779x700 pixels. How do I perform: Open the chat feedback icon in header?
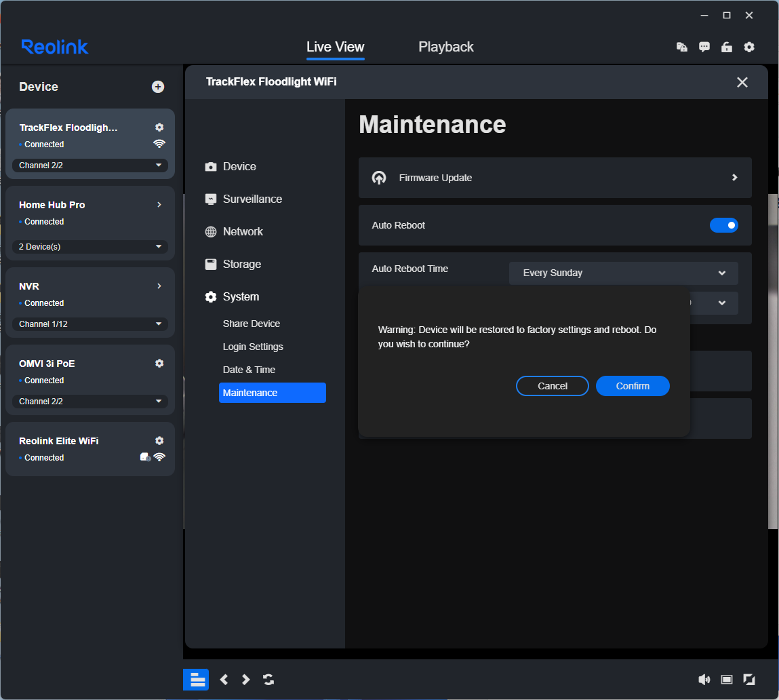704,47
